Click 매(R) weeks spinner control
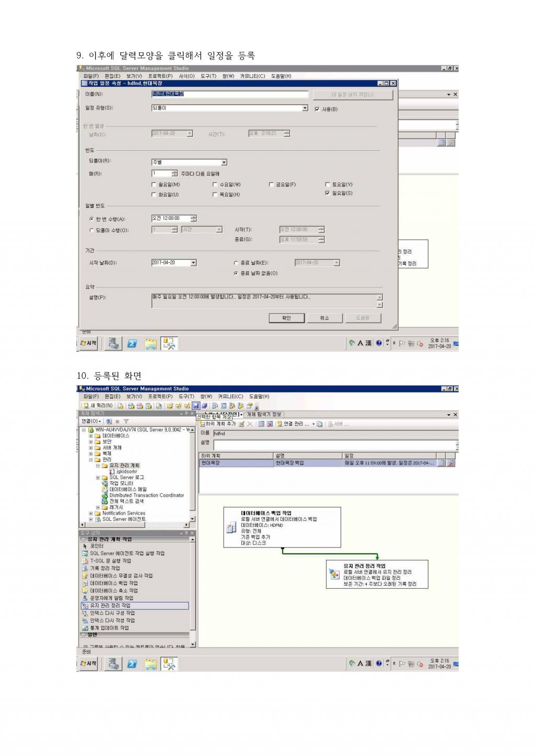 [175, 173]
